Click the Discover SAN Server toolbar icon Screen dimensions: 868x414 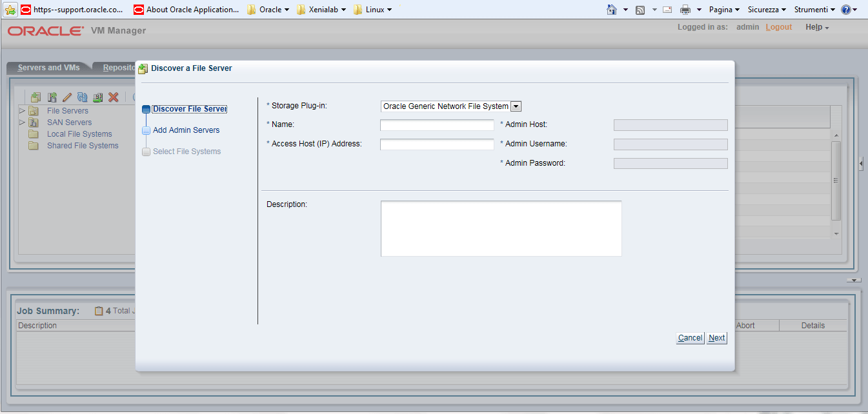tap(52, 97)
